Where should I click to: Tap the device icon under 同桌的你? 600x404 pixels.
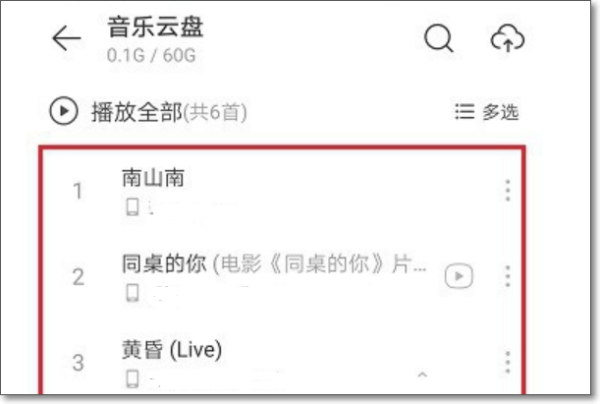(132, 293)
